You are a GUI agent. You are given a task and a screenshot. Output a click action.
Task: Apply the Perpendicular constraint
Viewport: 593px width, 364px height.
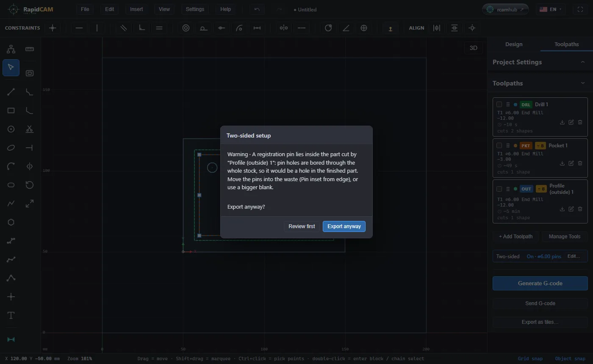142,28
